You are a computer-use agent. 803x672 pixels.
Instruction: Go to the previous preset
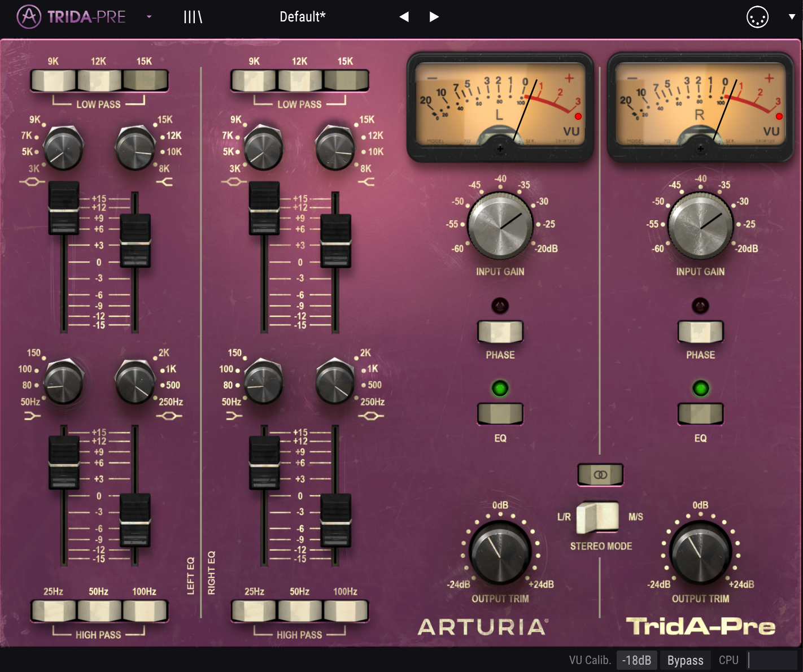point(404,17)
